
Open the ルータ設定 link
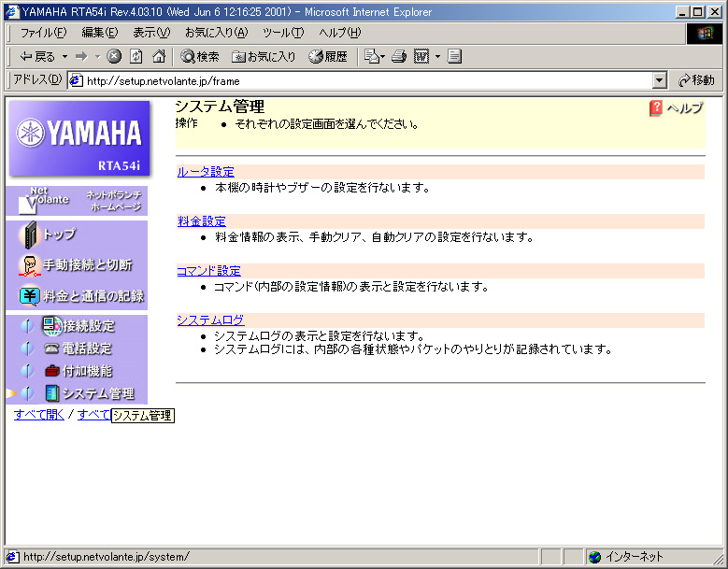(x=206, y=172)
